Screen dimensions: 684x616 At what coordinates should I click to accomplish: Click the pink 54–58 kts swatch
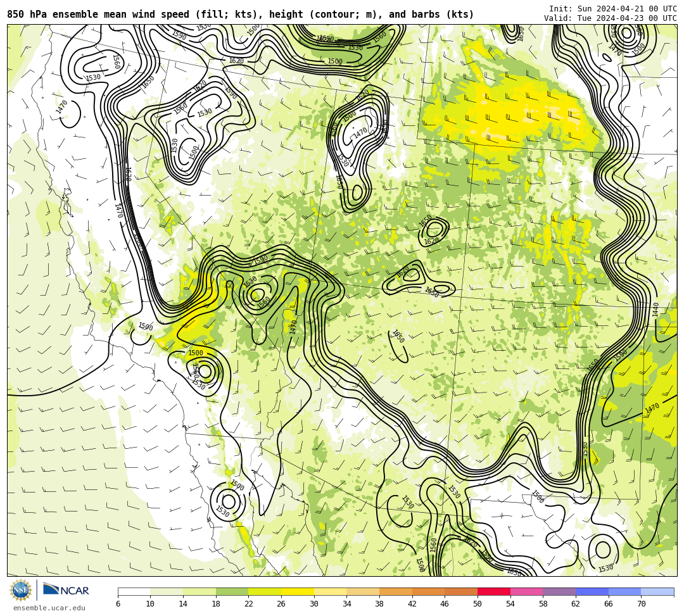point(526,591)
